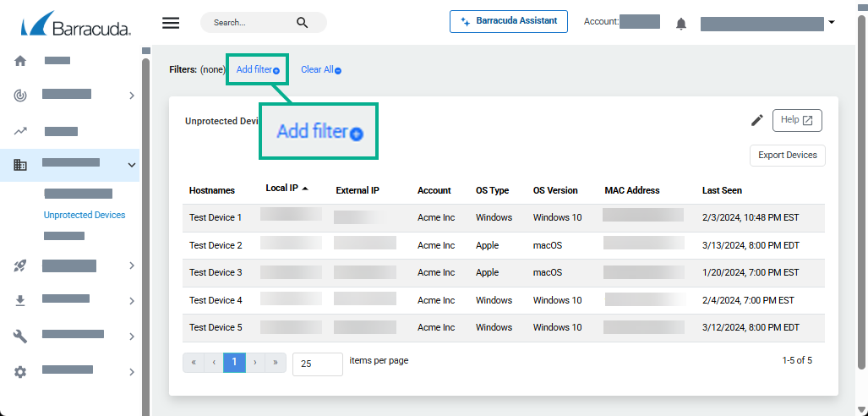
Task: Open Unprotected Devices in sidebar
Action: click(x=85, y=215)
